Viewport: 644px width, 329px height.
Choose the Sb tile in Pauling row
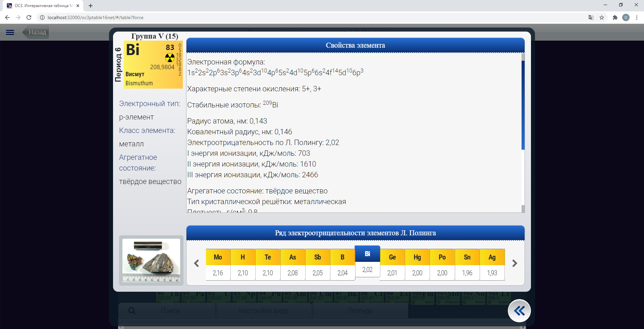tap(317, 264)
